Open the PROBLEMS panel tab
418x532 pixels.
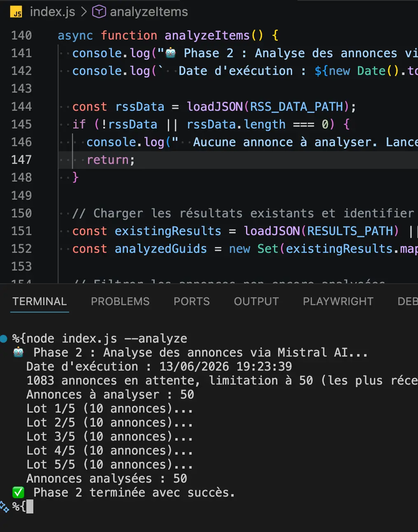120,301
